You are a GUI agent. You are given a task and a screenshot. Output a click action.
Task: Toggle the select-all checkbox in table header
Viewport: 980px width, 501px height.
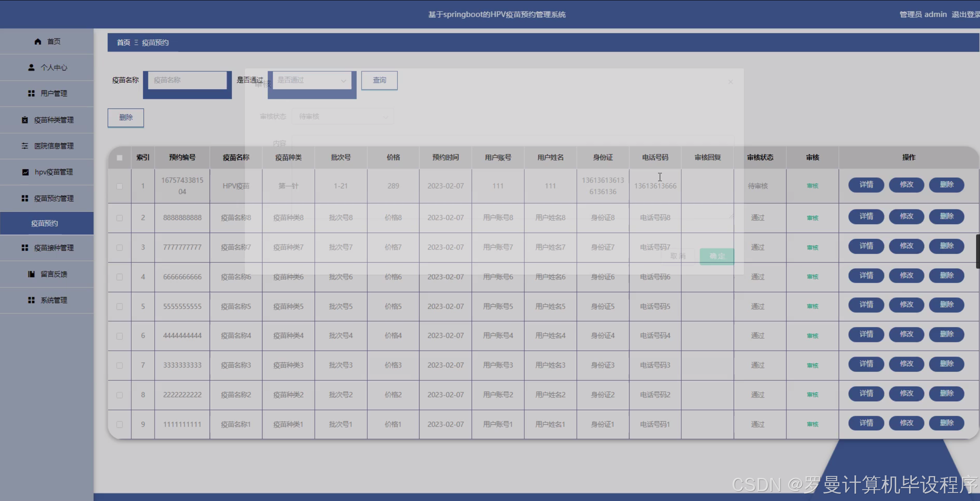click(x=120, y=158)
